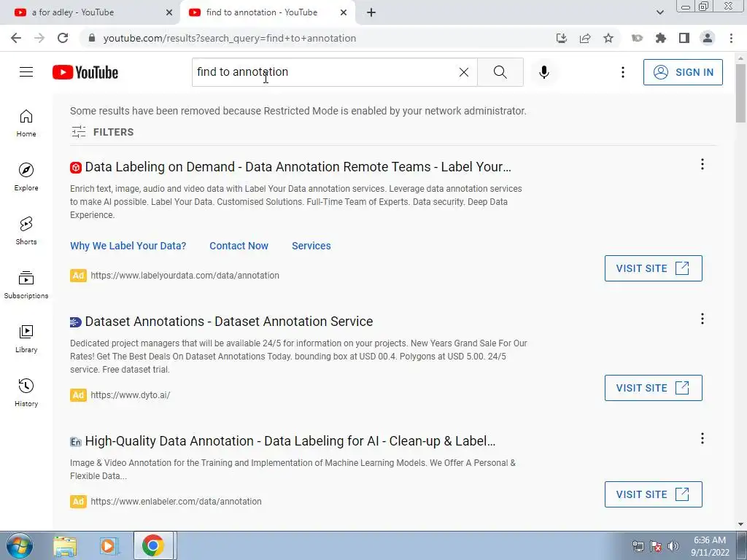Open 'Data Labeling on Demand' ad title
Screen dimensions: 747x560
tap(298, 167)
